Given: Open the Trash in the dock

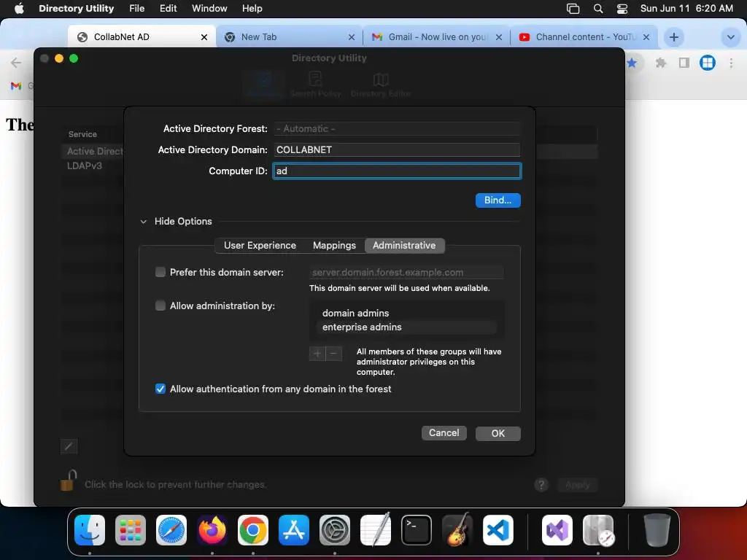Looking at the screenshot, I should (657, 530).
